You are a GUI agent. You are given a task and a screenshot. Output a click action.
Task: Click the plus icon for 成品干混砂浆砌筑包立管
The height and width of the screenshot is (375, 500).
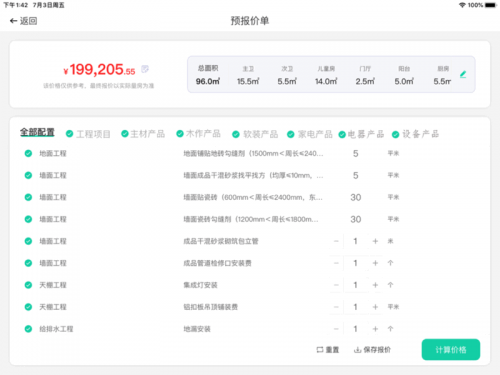(375, 241)
